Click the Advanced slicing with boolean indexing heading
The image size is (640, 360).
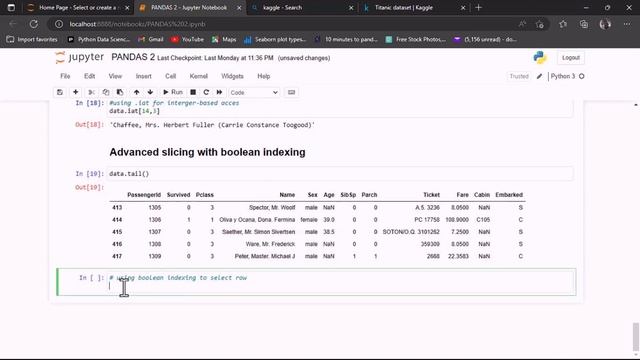(207, 152)
